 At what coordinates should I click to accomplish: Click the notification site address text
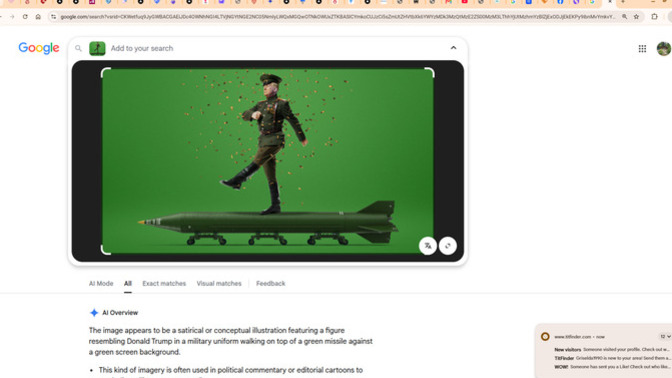pos(573,337)
